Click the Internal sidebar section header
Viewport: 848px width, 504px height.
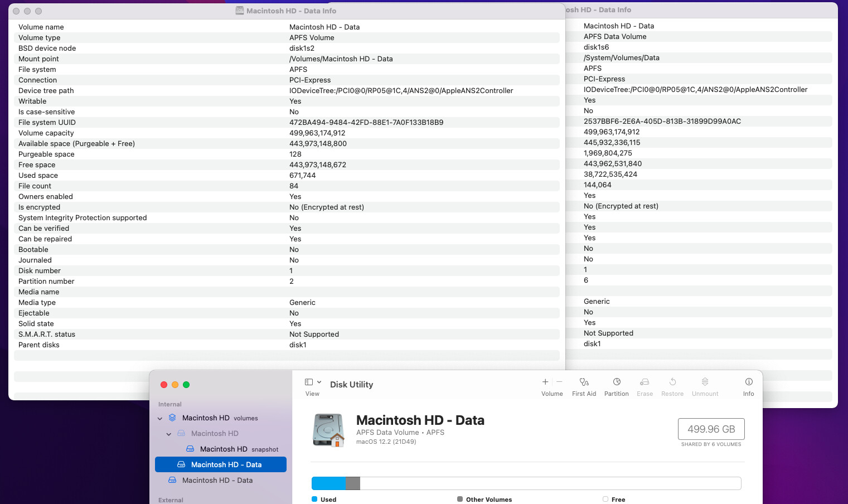click(170, 404)
